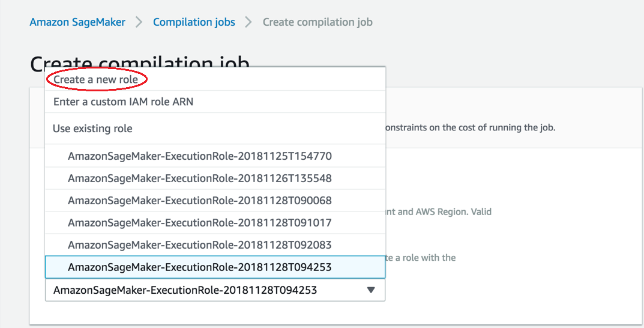Select role ending in 20181128T091017
Screen dimensions: 644x328
(199, 223)
